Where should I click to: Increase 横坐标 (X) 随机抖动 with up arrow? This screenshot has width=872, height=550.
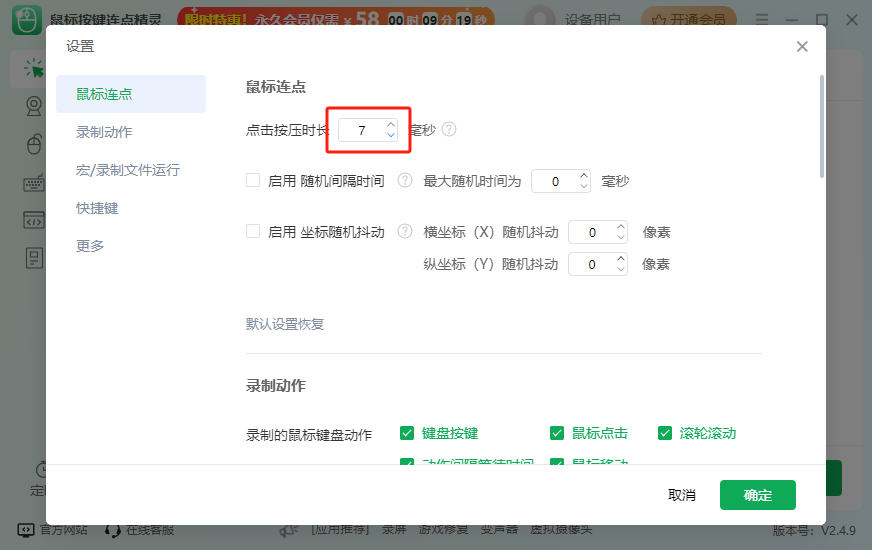[x=621, y=226]
